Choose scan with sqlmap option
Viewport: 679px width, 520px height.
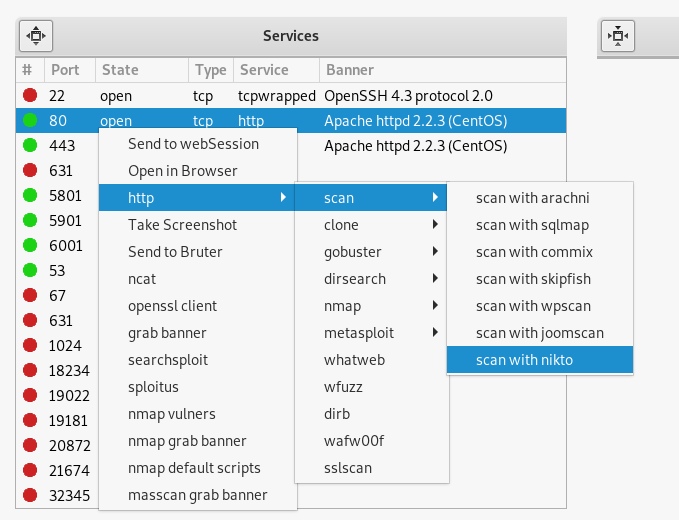click(x=538, y=225)
